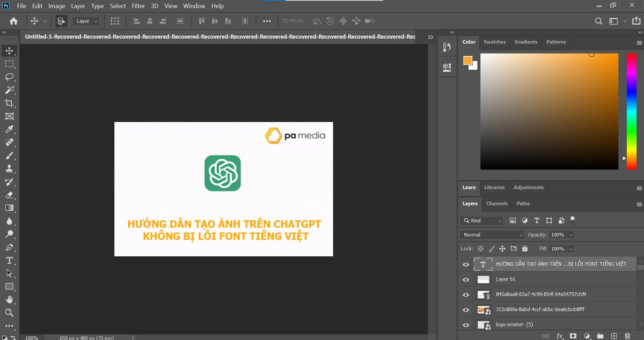
Task: Select the Crop tool
Action: click(x=9, y=103)
